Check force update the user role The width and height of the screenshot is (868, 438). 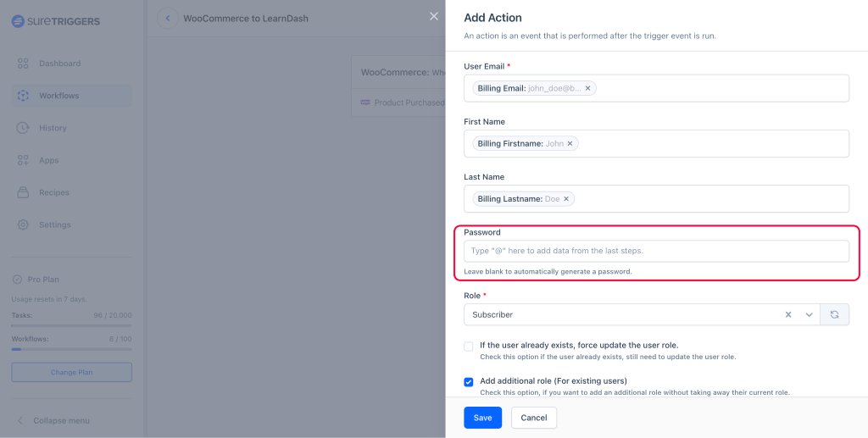(x=469, y=347)
